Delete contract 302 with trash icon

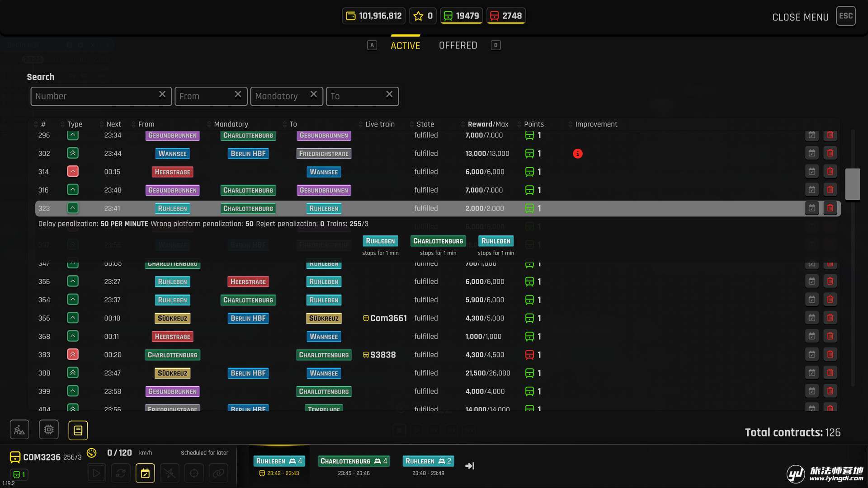830,153
